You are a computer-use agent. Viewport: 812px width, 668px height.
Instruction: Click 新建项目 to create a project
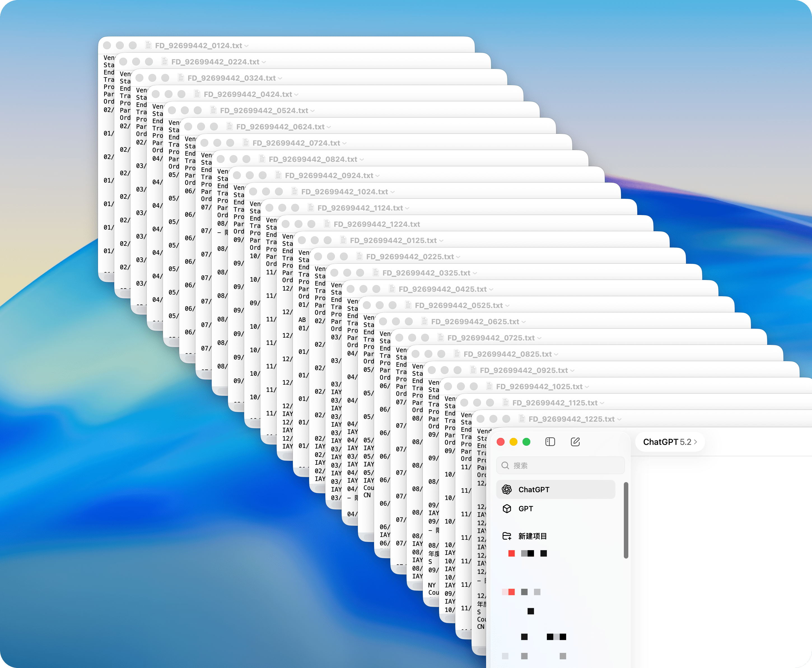pos(532,536)
